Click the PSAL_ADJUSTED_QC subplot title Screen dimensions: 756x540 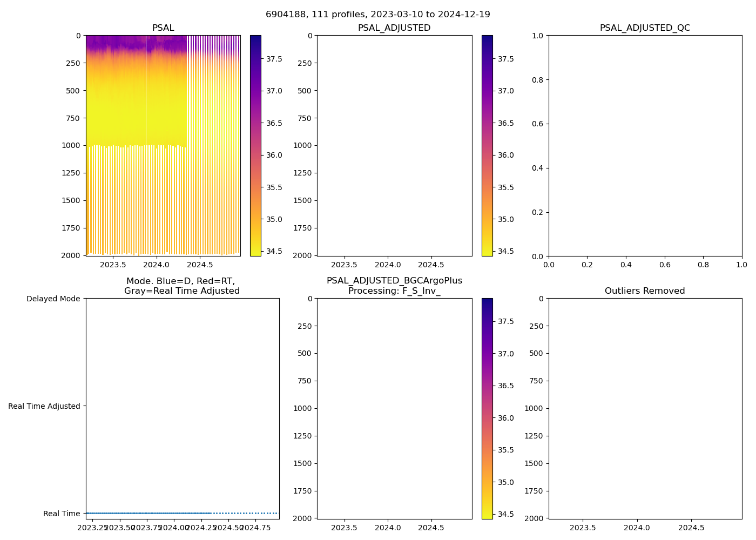tap(645, 28)
